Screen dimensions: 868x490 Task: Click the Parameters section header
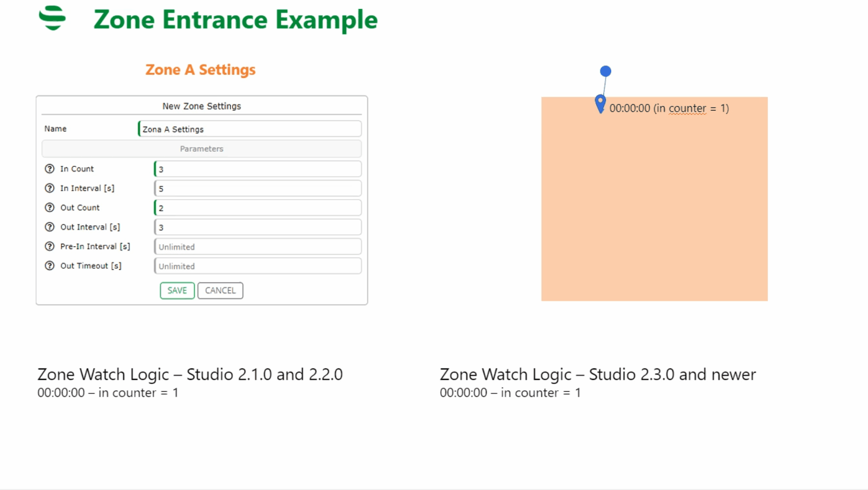click(202, 149)
